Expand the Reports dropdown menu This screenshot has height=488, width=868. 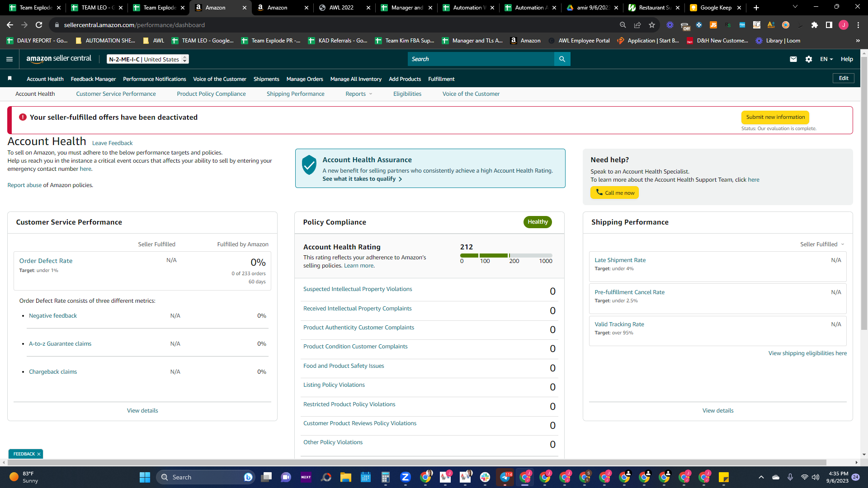pos(359,94)
